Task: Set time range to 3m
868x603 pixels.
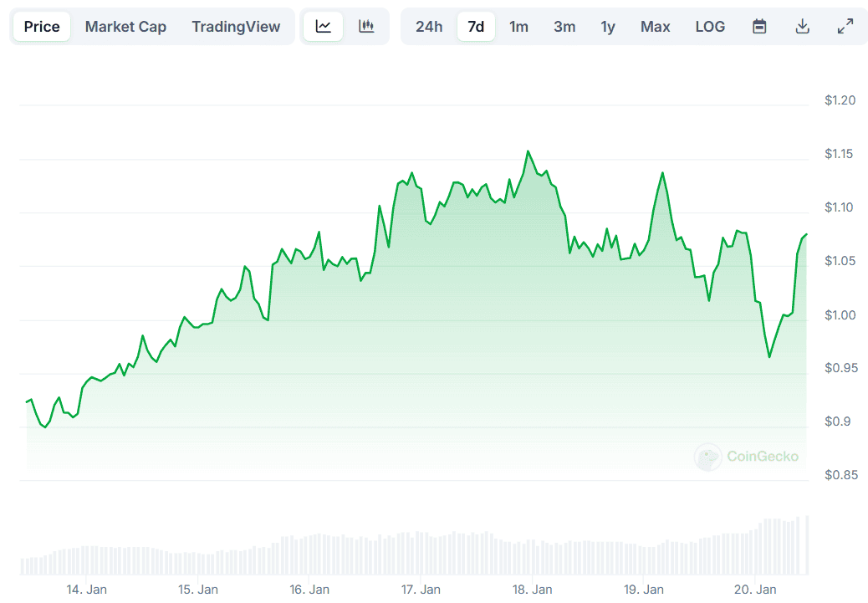Action: [x=564, y=27]
